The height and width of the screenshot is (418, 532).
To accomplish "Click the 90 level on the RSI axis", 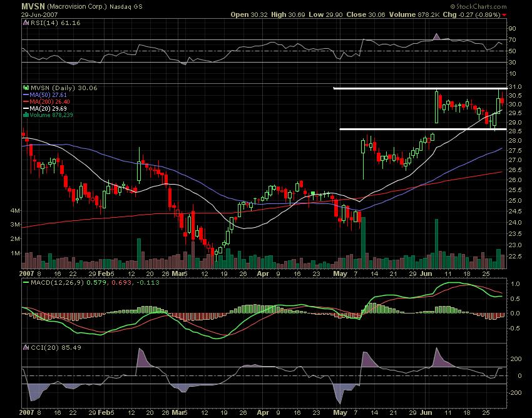I will pos(511,29).
